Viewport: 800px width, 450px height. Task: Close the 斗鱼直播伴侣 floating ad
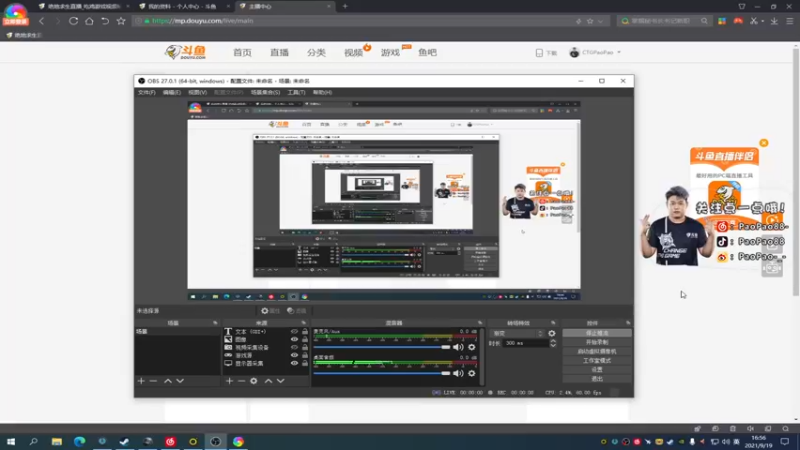(x=763, y=143)
